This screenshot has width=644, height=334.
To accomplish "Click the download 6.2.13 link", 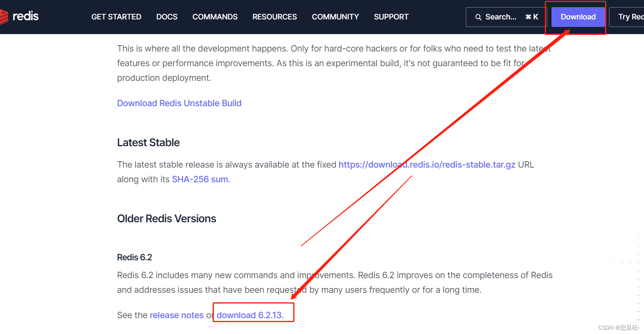I will tap(249, 315).
